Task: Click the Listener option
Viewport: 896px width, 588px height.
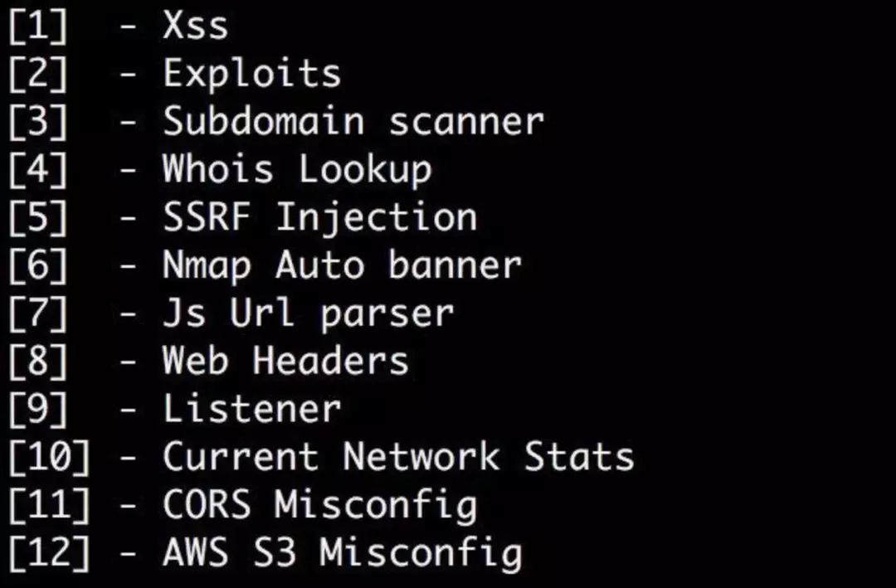Action: [252, 410]
